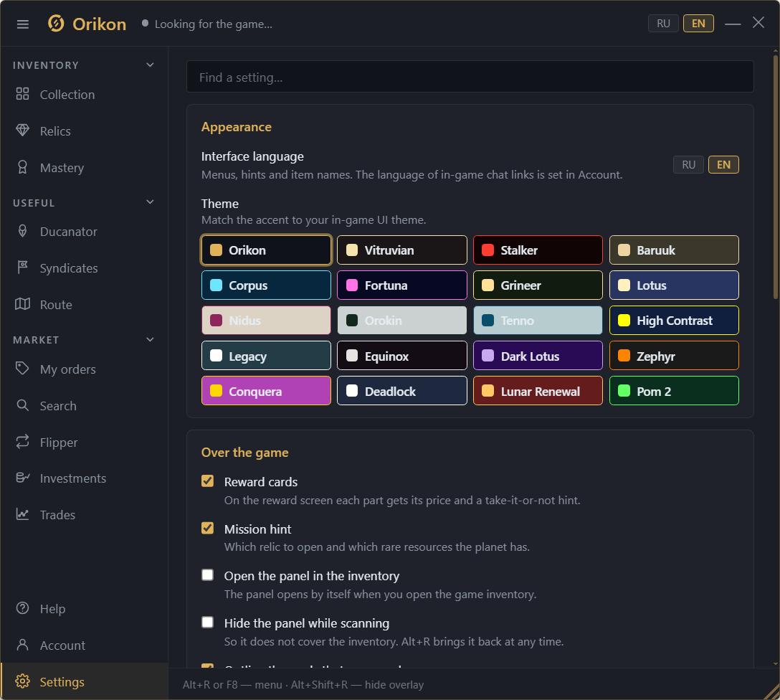The height and width of the screenshot is (700, 780).
Task: Pick the Lunar Renewal theme
Action: click(538, 391)
